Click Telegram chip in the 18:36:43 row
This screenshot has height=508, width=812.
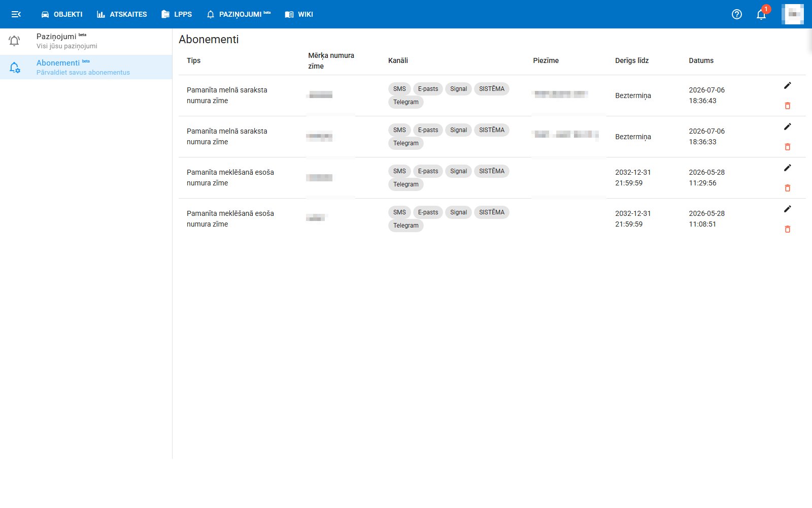[x=406, y=102]
